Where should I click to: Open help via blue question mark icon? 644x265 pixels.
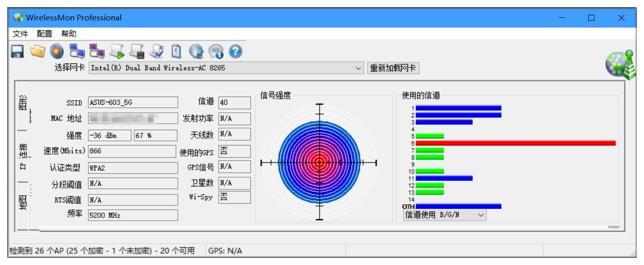[x=236, y=51]
